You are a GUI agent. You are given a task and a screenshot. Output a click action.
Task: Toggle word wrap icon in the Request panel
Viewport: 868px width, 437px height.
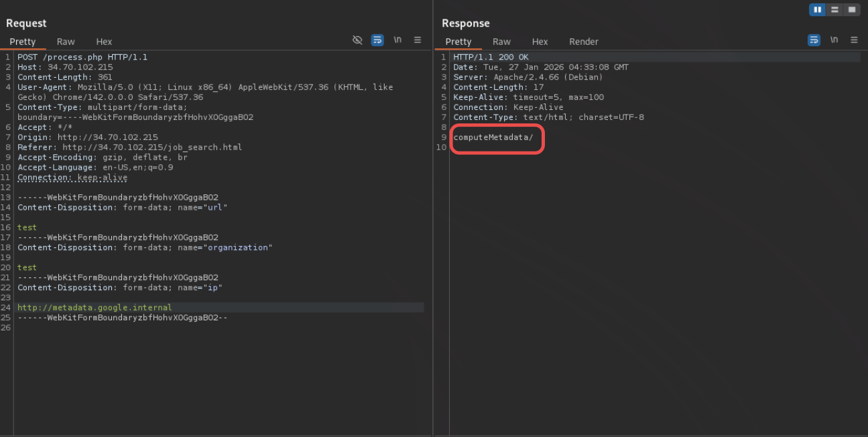[377, 40]
